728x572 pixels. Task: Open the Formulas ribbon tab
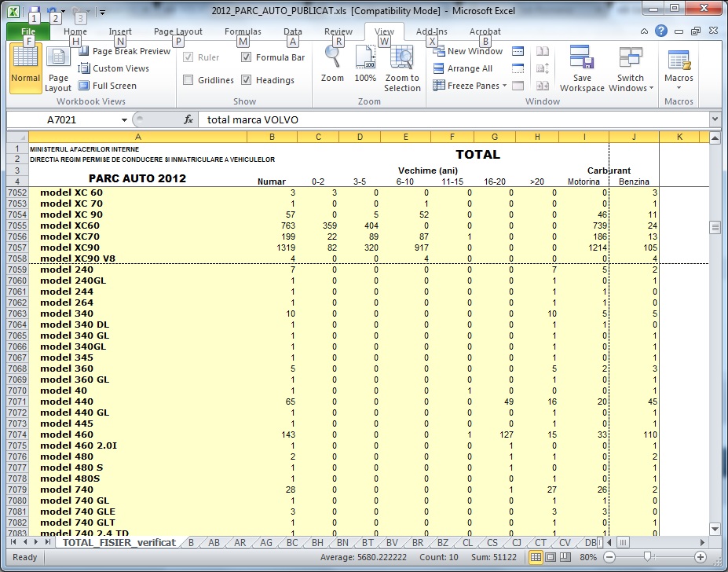click(243, 31)
